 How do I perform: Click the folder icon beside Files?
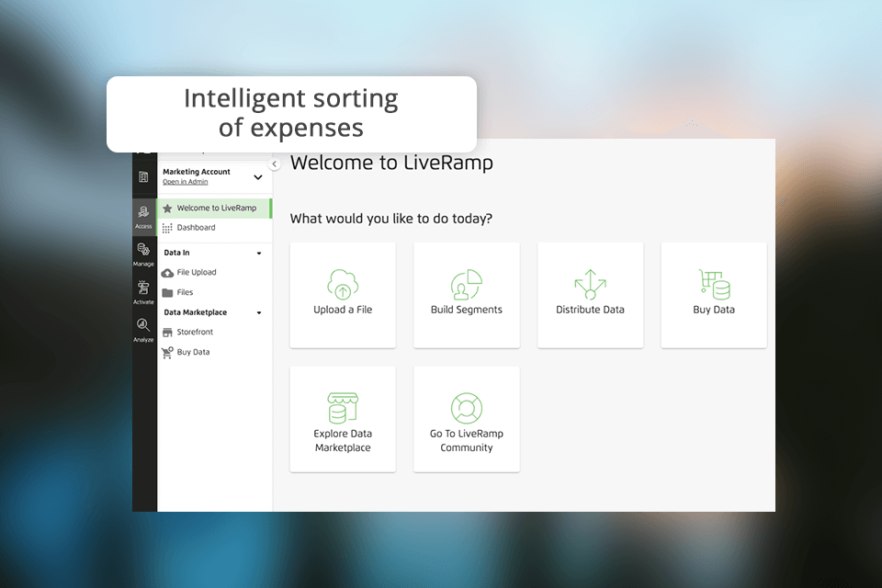point(167,292)
